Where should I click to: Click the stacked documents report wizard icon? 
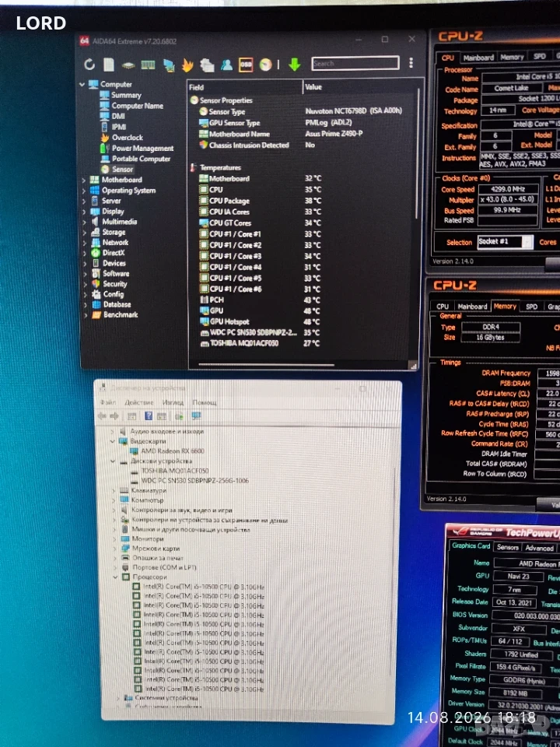(x=207, y=65)
